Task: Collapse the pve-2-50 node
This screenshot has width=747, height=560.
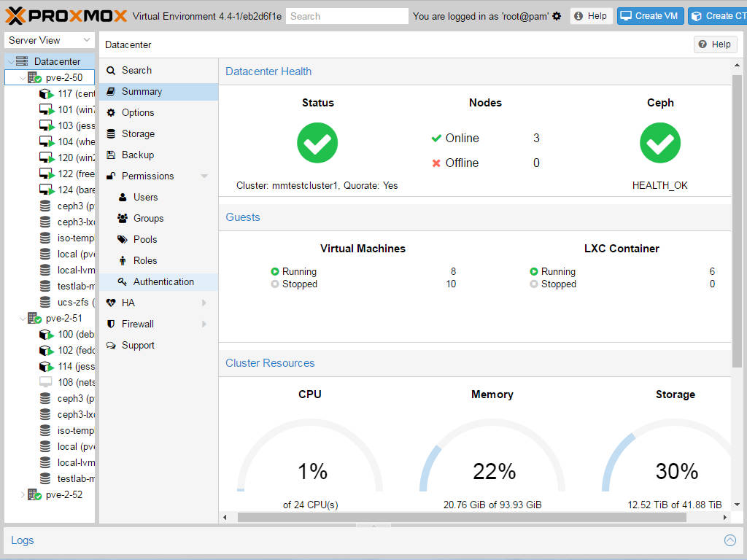Action: 21,77
